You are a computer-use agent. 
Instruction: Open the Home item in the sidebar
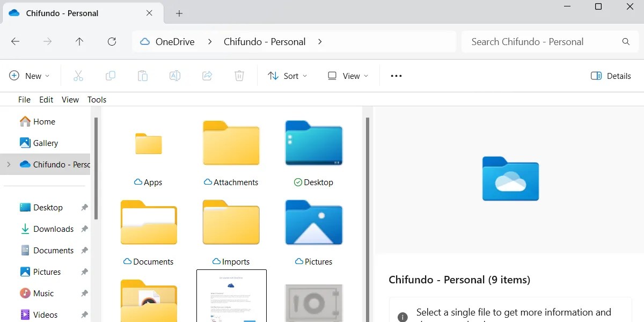(42, 121)
